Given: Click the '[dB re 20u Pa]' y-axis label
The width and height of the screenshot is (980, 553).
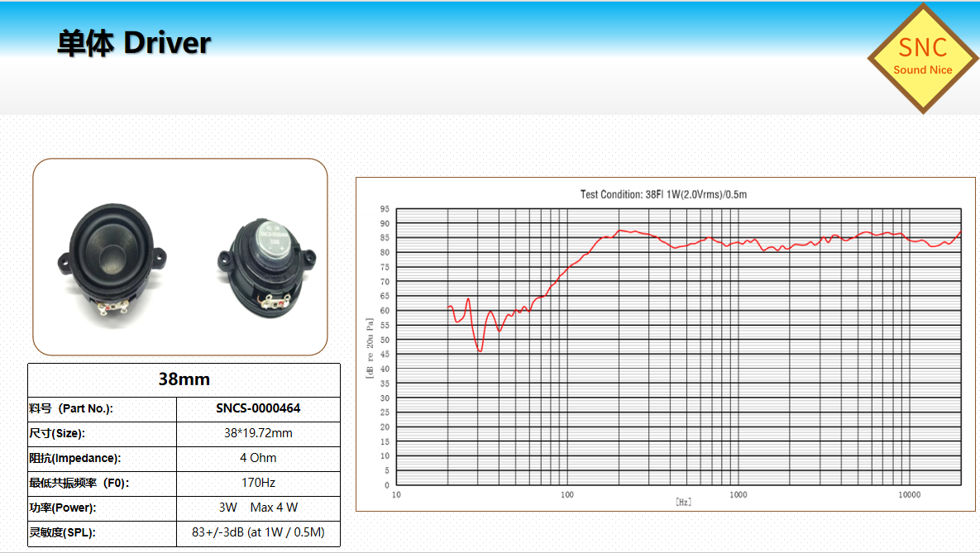Looking at the screenshot, I should tap(370, 347).
